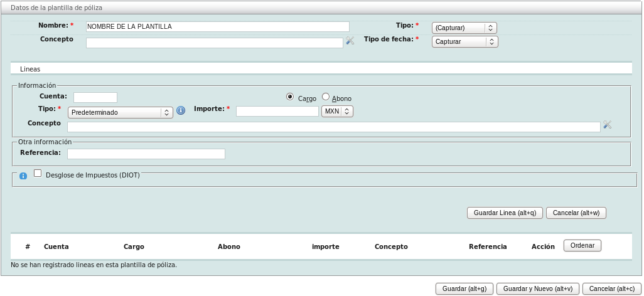
Task: Click the tools icon beside the top Concepto field
Action: [x=350, y=41]
